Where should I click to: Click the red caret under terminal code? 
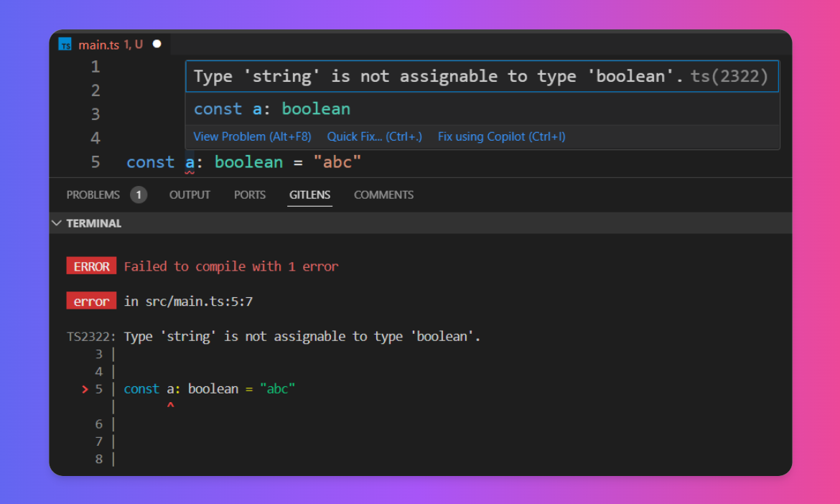pos(170,406)
